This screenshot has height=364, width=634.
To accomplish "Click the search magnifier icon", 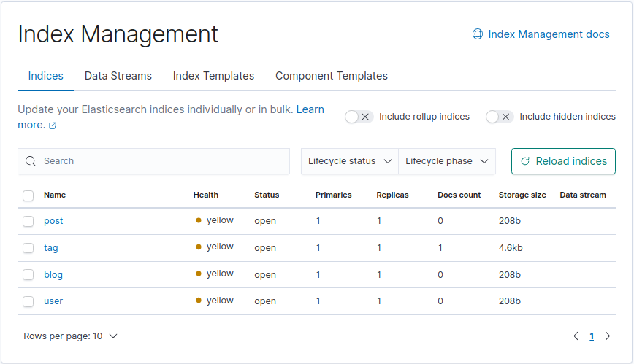I will 31,161.
